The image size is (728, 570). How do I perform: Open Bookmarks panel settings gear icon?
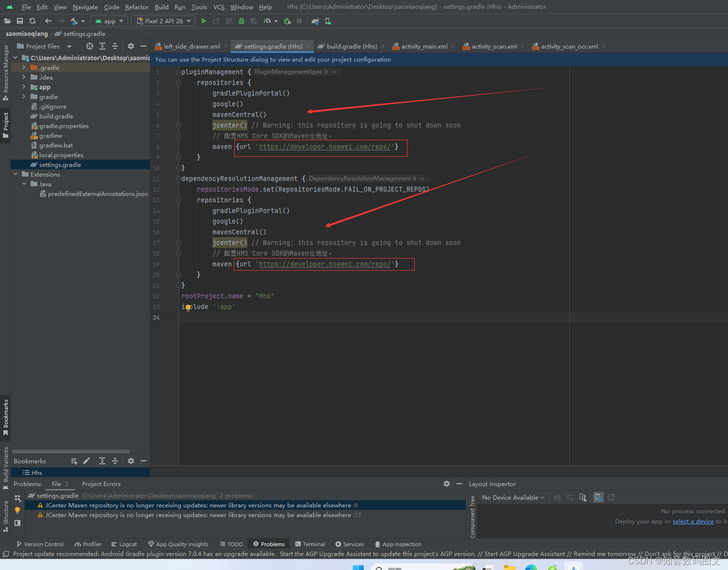point(130,461)
